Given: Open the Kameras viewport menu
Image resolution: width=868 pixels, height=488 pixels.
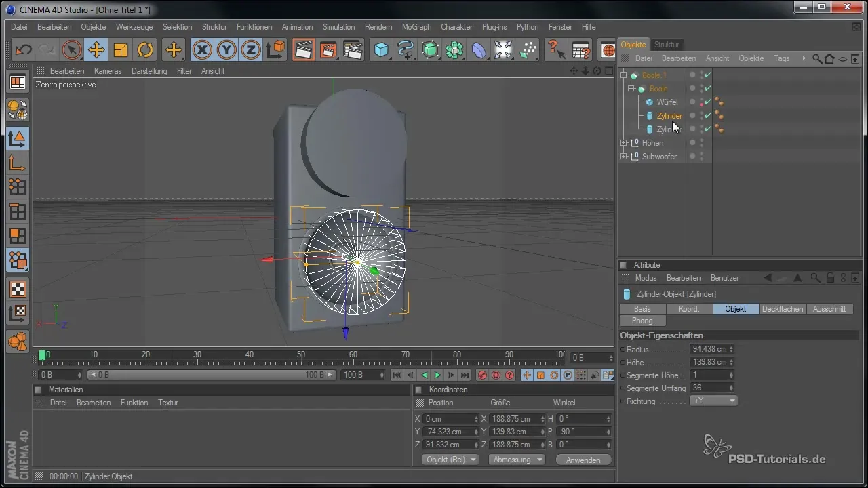Looking at the screenshot, I should point(108,71).
